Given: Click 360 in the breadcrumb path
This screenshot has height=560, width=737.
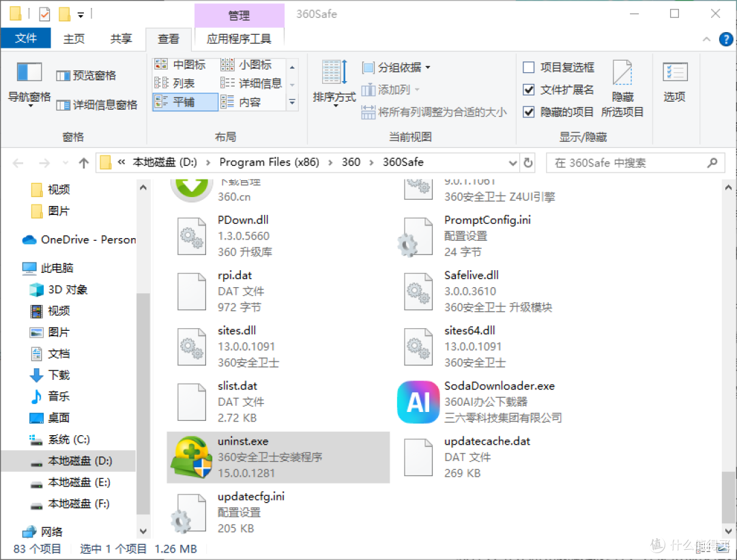Looking at the screenshot, I should tap(351, 162).
